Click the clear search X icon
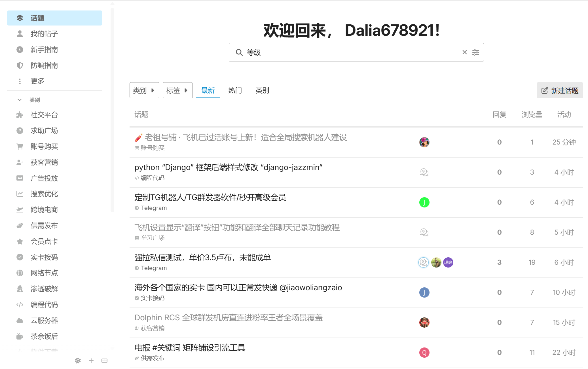 (464, 52)
